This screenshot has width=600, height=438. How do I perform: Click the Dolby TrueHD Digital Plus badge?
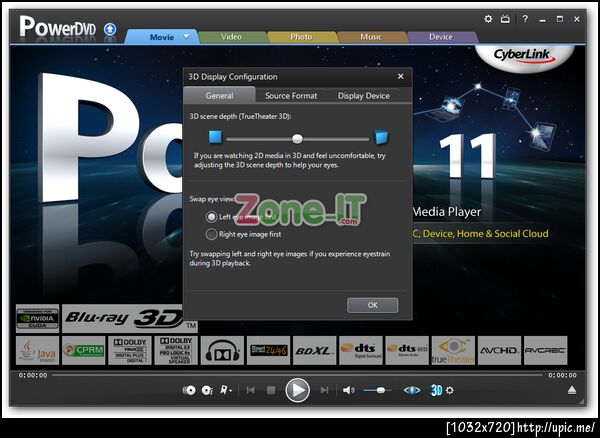[x=130, y=350]
